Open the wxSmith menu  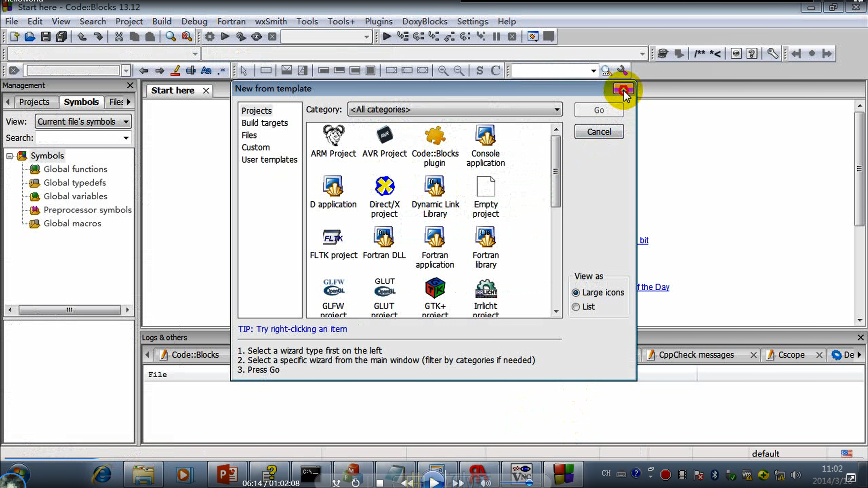pyautogui.click(x=271, y=21)
